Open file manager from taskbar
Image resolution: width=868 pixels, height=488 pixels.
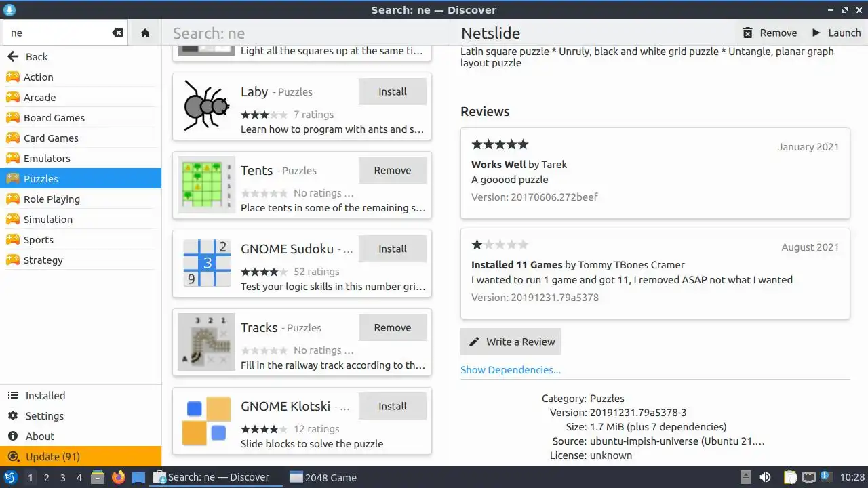(98, 477)
